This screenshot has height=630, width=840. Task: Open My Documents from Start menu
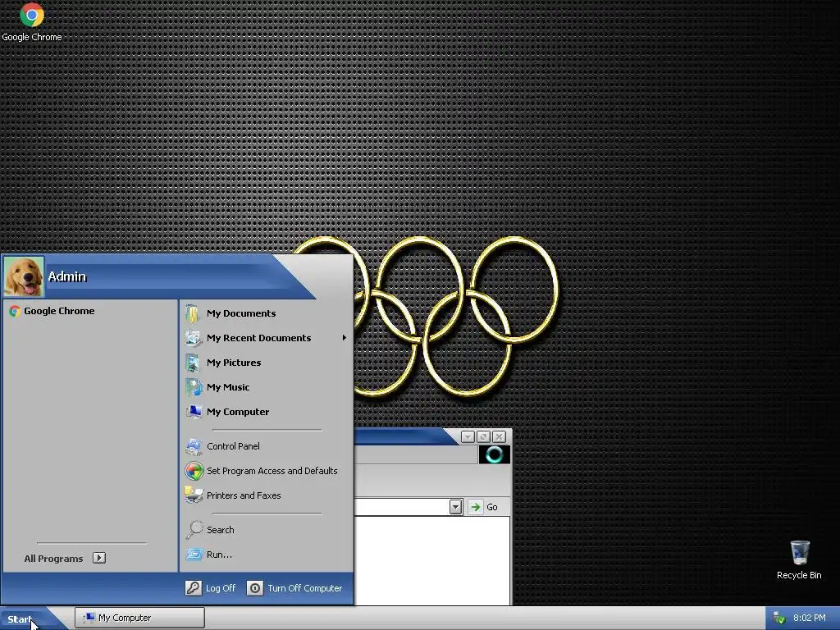pos(267,313)
